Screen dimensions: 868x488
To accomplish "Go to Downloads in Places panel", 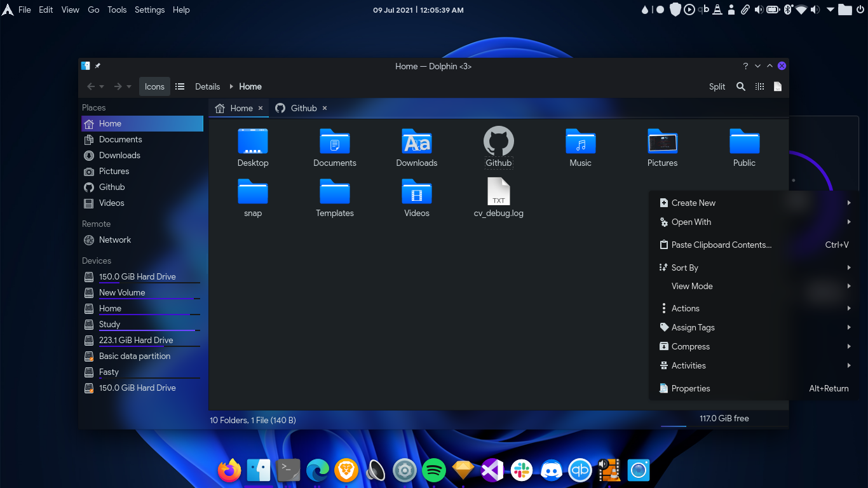I will click(142, 155).
